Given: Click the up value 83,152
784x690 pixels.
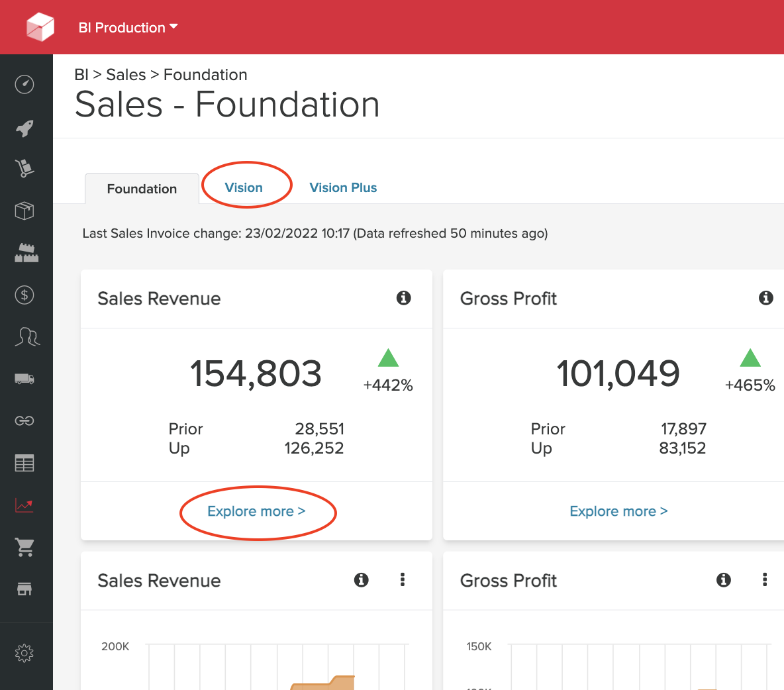Looking at the screenshot, I should (x=683, y=448).
